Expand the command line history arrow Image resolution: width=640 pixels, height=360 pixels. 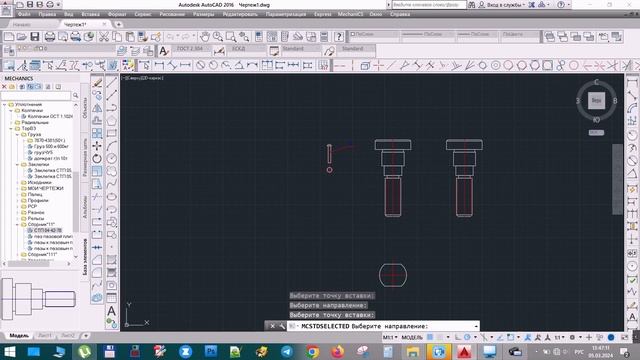tap(476, 326)
